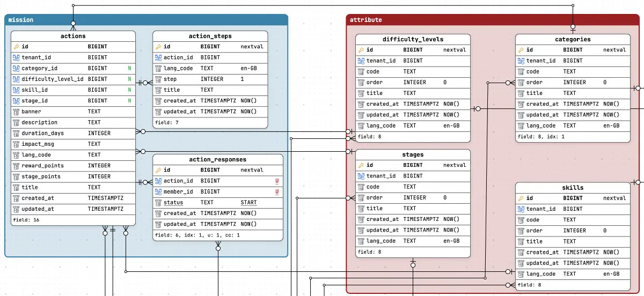Select the actions table title
This screenshot has width=644, height=296.
coord(74,36)
